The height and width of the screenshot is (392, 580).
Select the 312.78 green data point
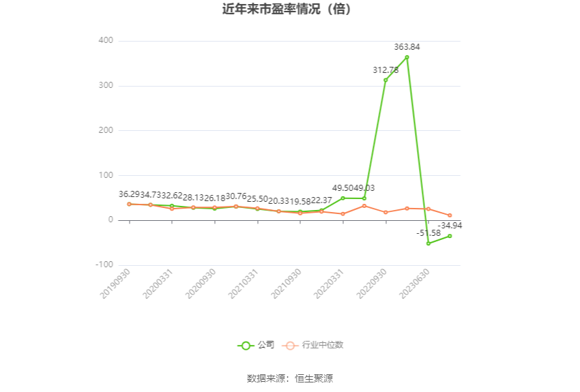(386, 80)
